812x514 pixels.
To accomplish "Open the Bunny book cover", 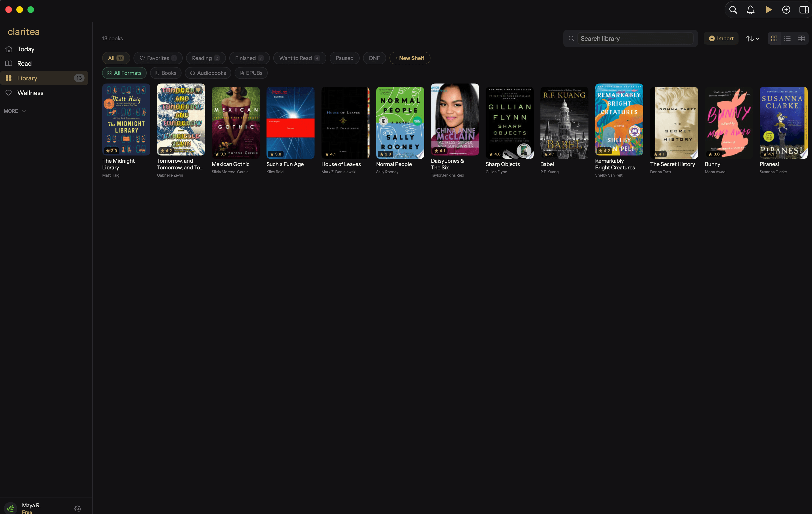I will tap(729, 123).
